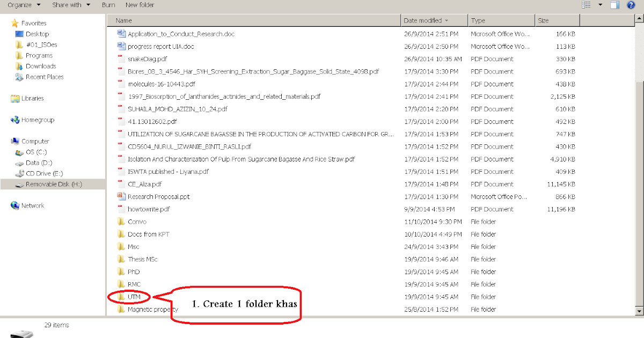Toggle the preview pane icon

pyautogui.click(x=615, y=5)
